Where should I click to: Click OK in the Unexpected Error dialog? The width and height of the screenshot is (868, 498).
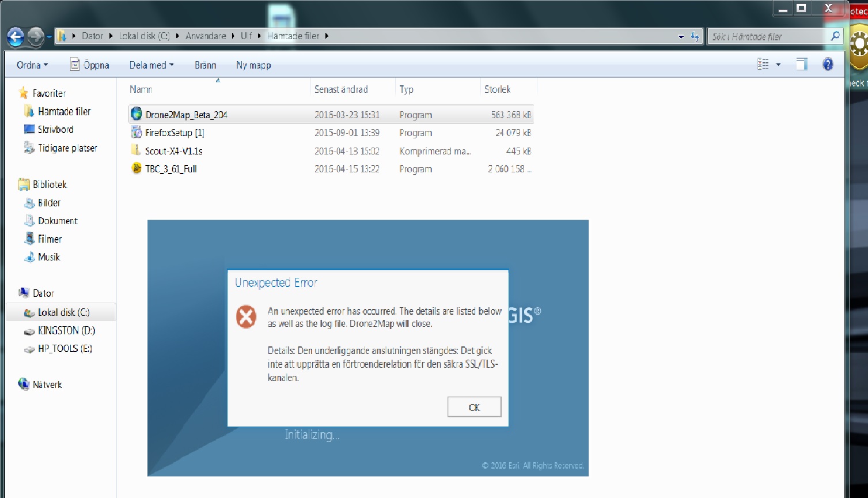tap(474, 407)
